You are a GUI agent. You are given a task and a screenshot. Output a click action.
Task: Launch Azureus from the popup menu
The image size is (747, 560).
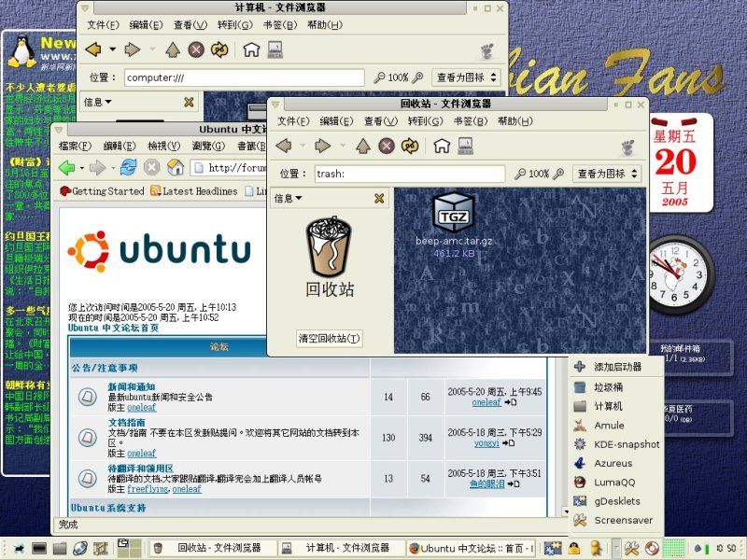coord(614,463)
